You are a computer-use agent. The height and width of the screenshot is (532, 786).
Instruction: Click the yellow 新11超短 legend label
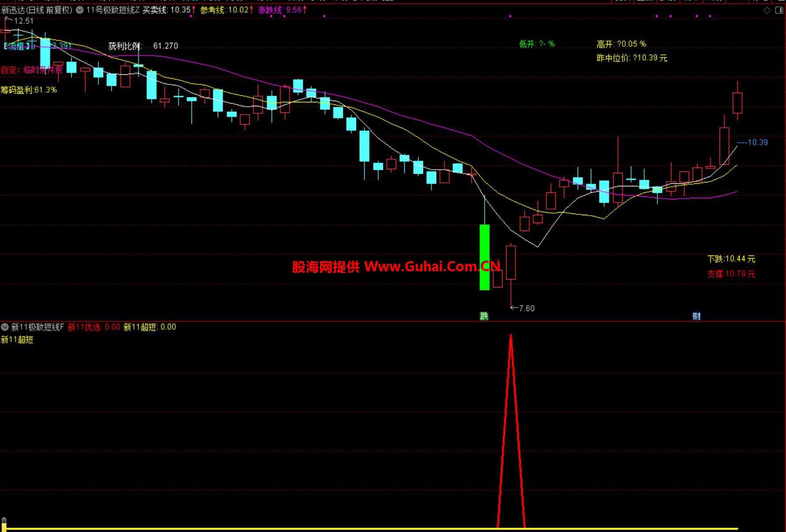tap(17, 339)
